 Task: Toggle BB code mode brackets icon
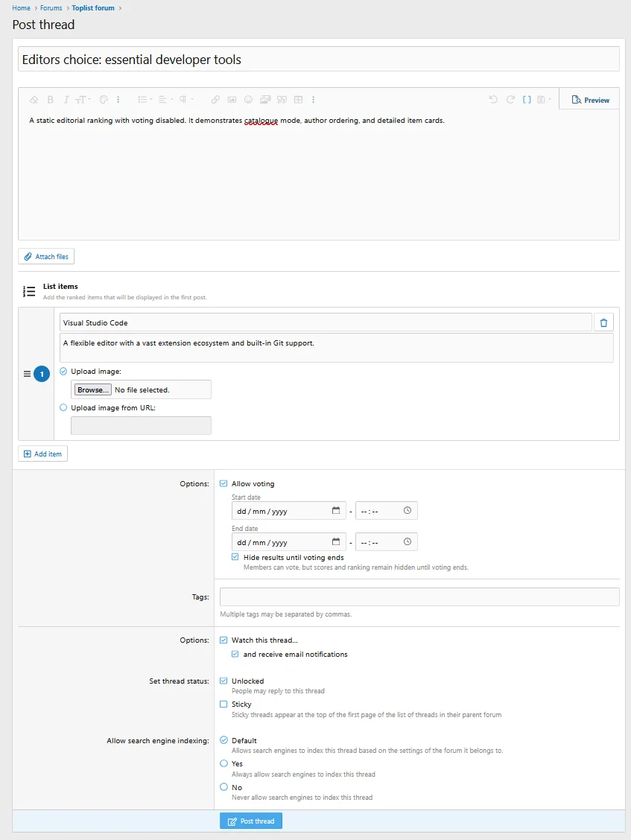tap(527, 100)
